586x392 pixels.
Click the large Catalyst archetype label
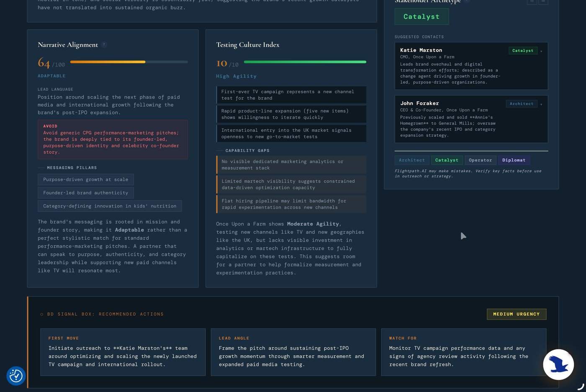click(422, 16)
